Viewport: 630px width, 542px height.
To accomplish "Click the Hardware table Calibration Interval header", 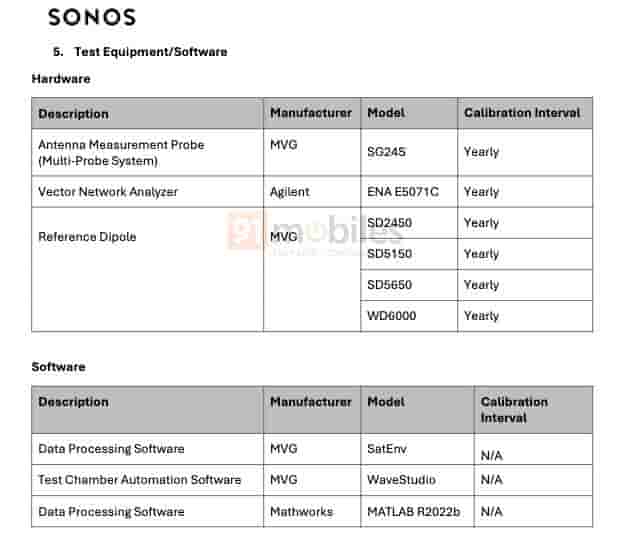I will pos(522,113).
